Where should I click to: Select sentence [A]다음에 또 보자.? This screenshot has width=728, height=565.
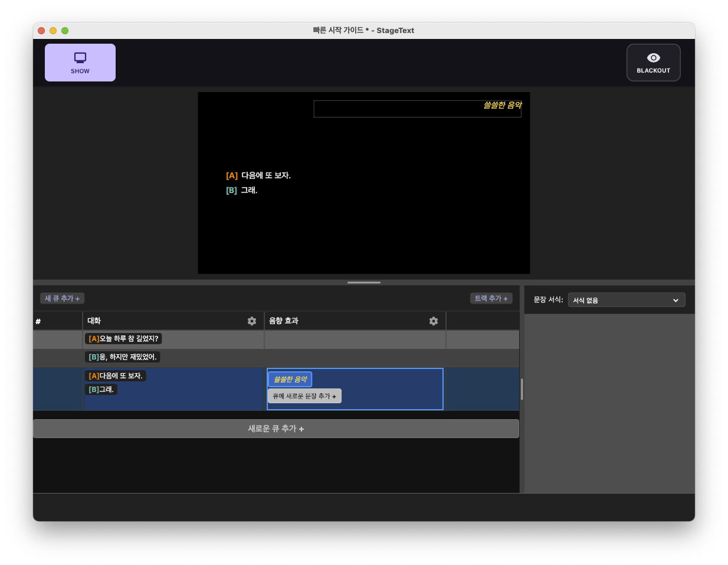(116, 376)
